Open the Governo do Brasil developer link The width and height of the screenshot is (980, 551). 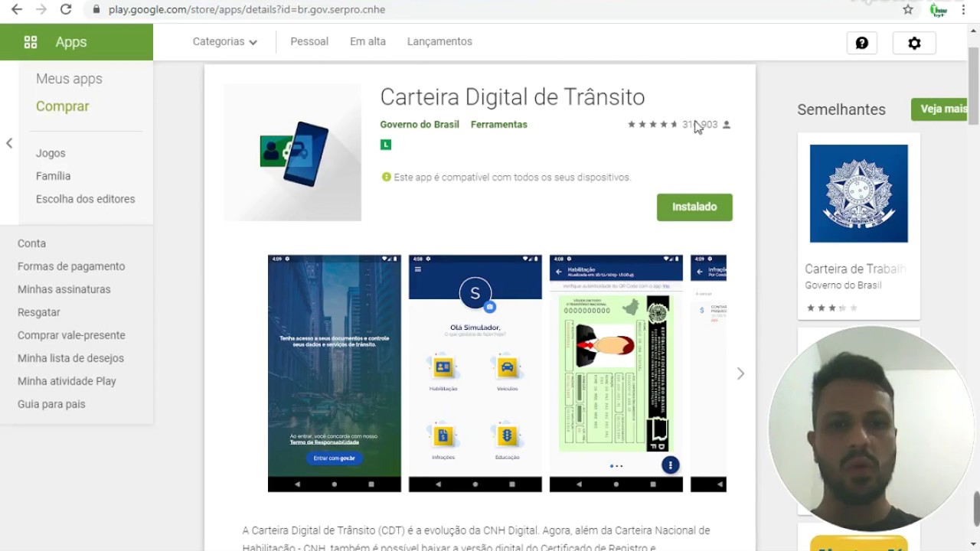(420, 124)
